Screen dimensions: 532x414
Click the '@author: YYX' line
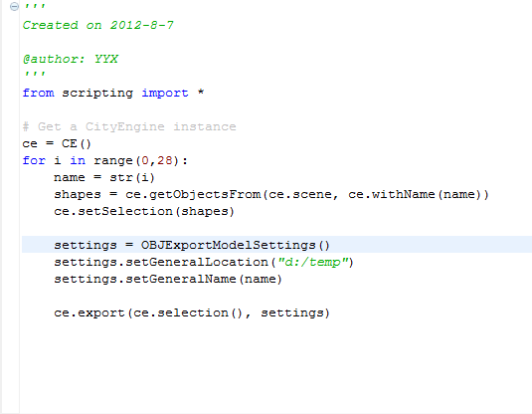tap(71, 59)
